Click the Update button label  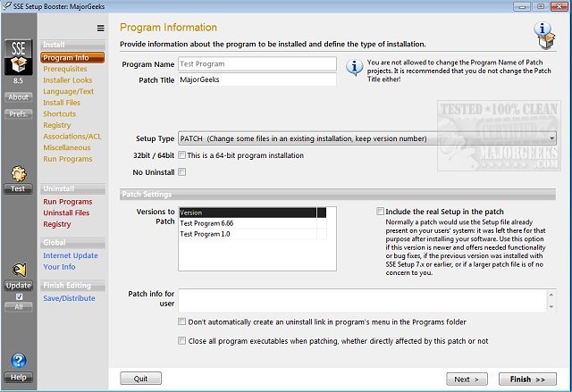[x=19, y=286]
